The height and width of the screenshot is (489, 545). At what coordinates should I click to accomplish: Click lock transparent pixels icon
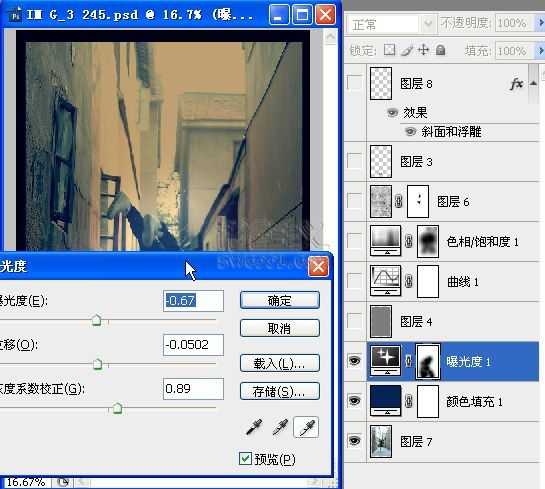coord(390,50)
